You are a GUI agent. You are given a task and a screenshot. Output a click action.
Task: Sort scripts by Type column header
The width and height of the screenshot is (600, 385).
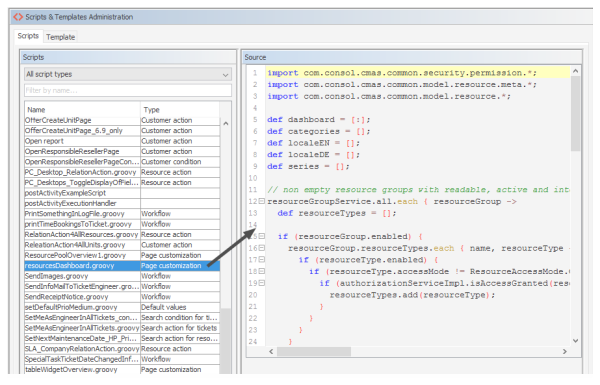click(180, 110)
